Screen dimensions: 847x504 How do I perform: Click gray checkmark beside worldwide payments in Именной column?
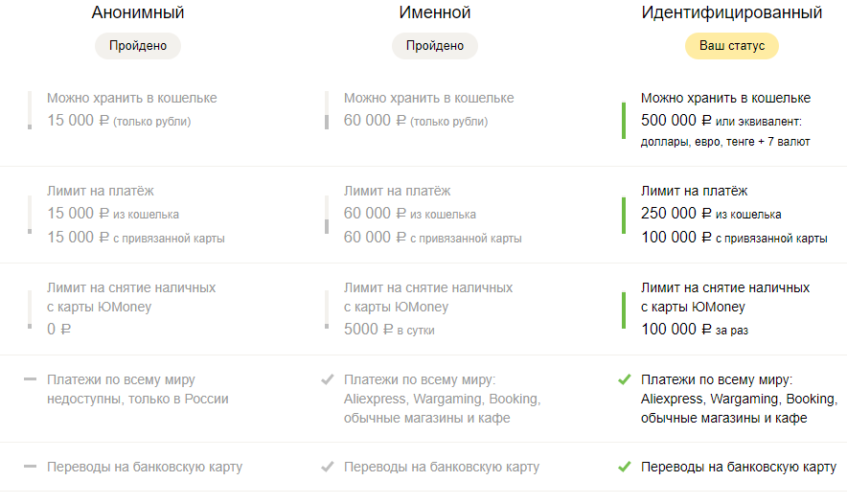point(327,379)
